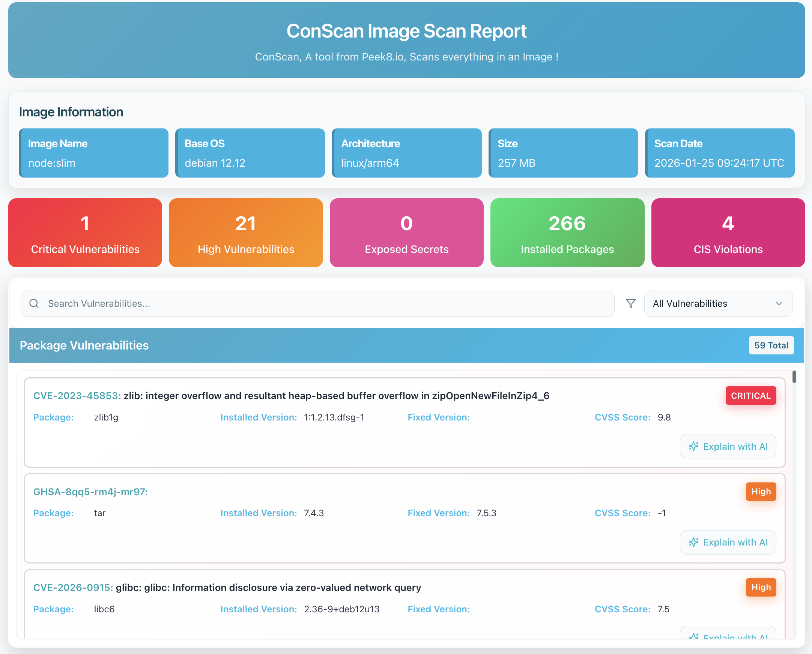Open the CVE-2026-0915 link
The image size is (812, 654).
pyautogui.click(x=73, y=588)
